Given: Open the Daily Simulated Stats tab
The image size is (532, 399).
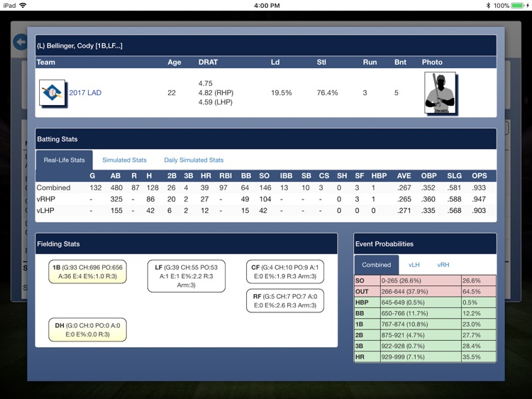Looking at the screenshot, I should pyautogui.click(x=194, y=160).
